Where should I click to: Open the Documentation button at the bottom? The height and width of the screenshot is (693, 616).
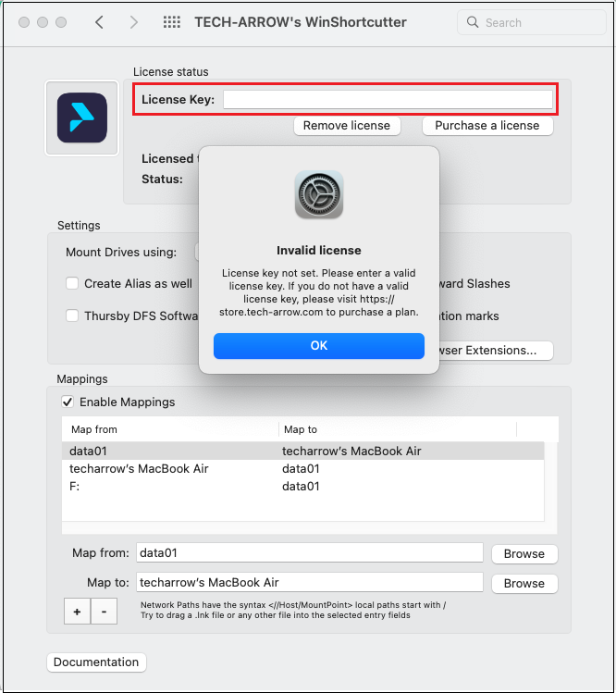(96, 662)
